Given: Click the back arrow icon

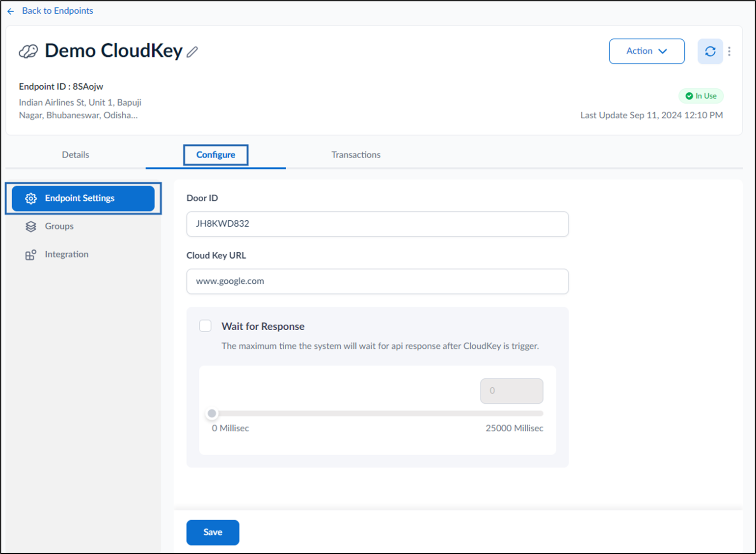Looking at the screenshot, I should [x=11, y=11].
